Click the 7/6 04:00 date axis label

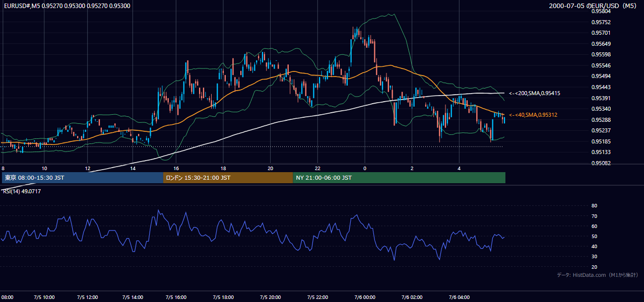click(459, 297)
